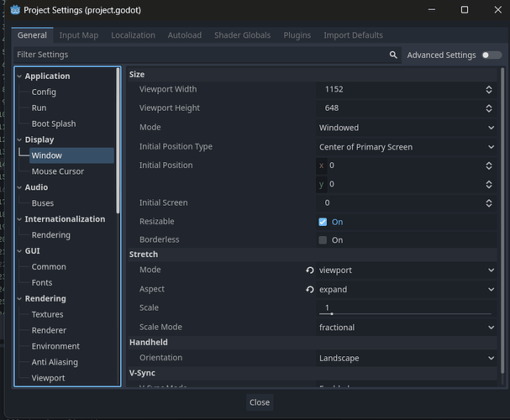Screen dimensions: 510x420
Task: Maximize the Project Settings window
Action: point(465,10)
